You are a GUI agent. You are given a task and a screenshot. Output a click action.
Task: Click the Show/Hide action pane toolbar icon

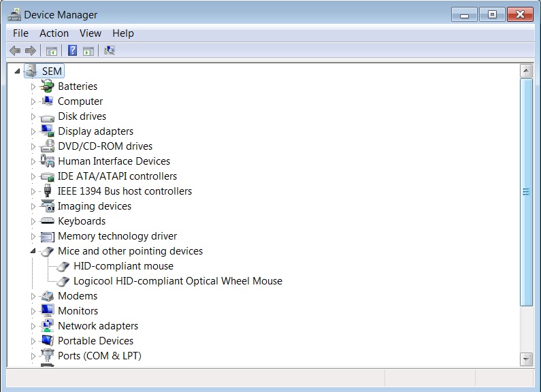[88, 51]
